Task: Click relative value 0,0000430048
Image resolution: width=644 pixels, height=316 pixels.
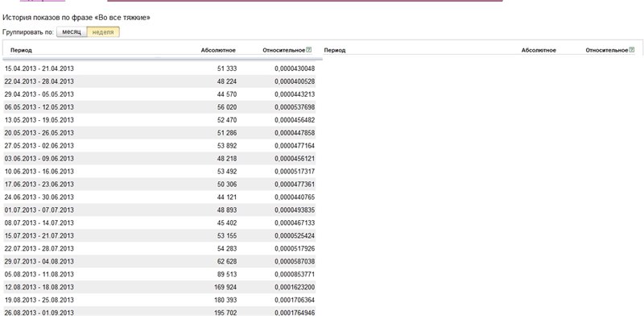Action: pyautogui.click(x=295, y=69)
